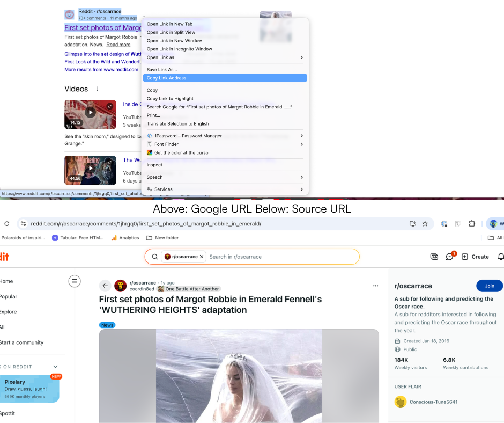504x423 pixels.
Task: Toggle the Reddit sidebar hamburger button
Action: [75, 281]
